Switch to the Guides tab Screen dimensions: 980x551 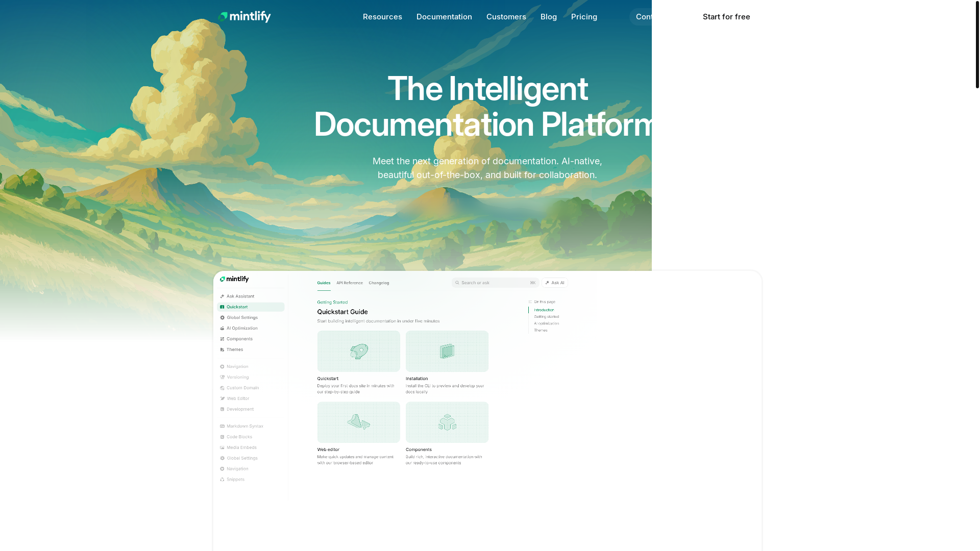(324, 283)
